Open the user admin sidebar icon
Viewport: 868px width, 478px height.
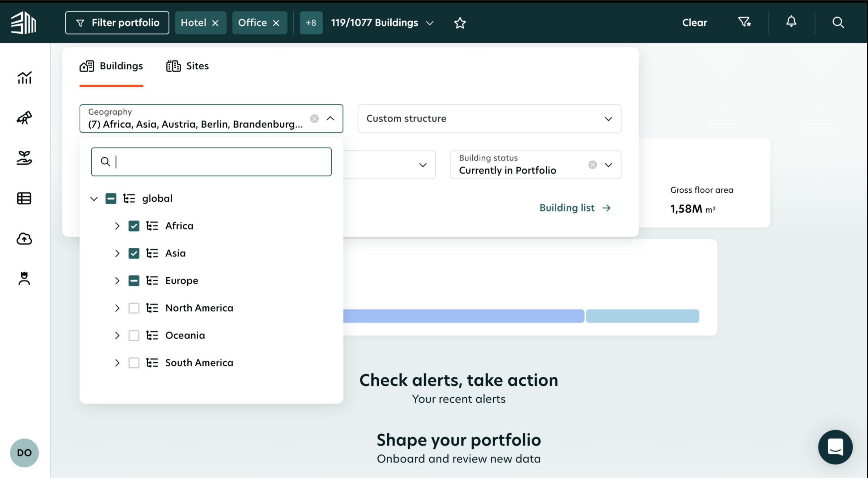24,278
